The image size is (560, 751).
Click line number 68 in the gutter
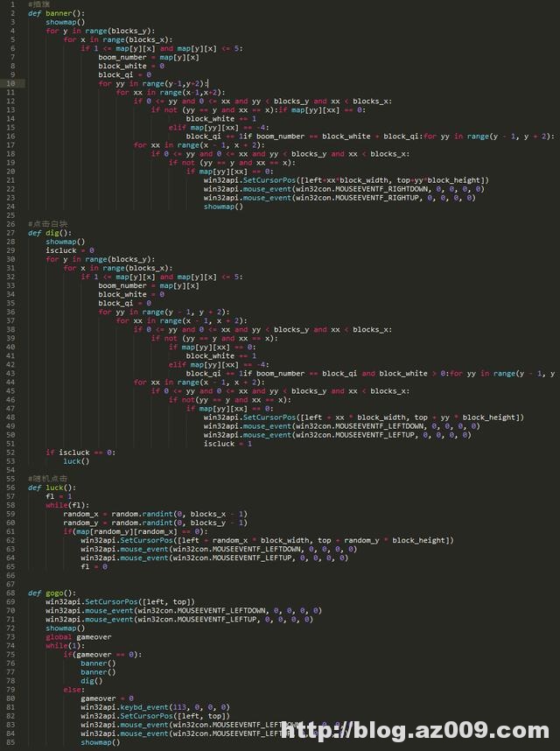coord(10,593)
